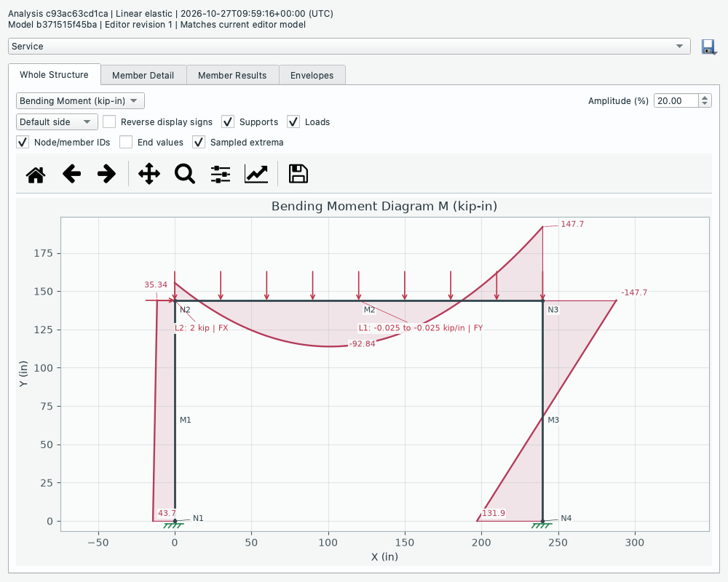Click node label N1
728x582 pixels.
pyautogui.click(x=198, y=518)
